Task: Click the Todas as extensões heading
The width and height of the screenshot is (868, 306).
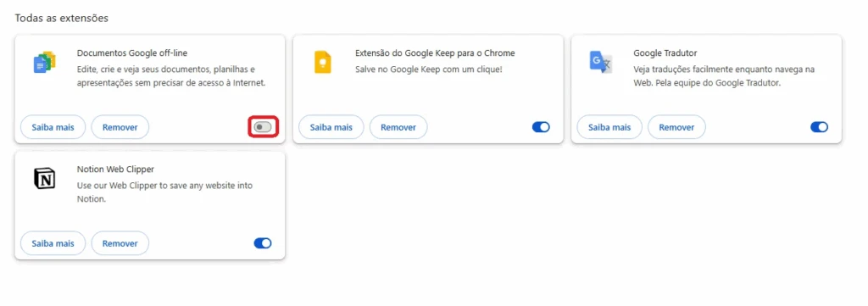Action: [61, 19]
